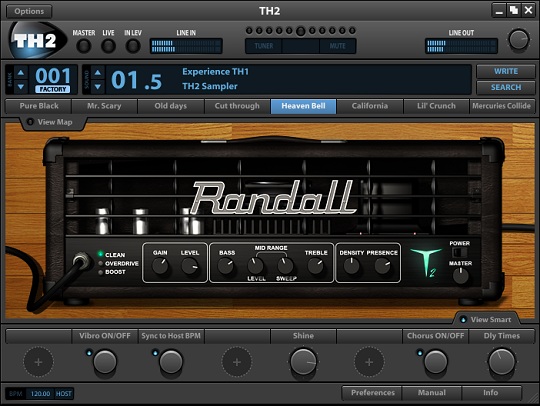Add control in first empty slot
Viewport: 540px width, 406px height.
pyautogui.click(x=38, y=362)
